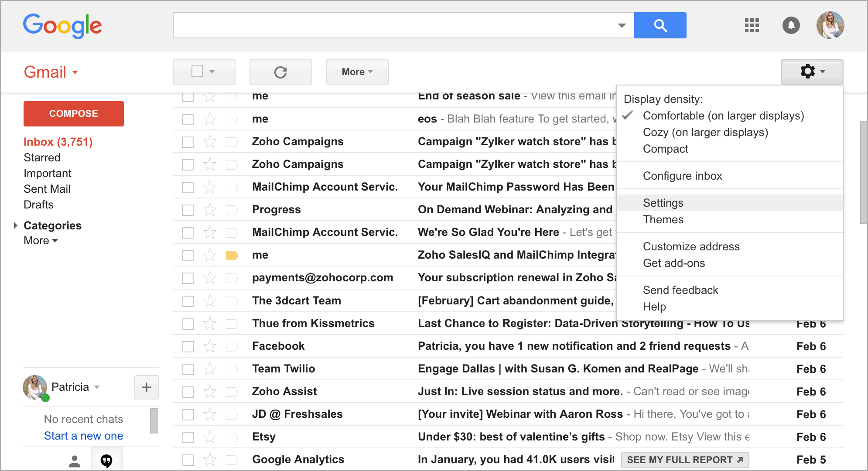Viewport: 868px width, 471px height.
Task: Star the Facebook notification email
Action: (x=210, y=346)
